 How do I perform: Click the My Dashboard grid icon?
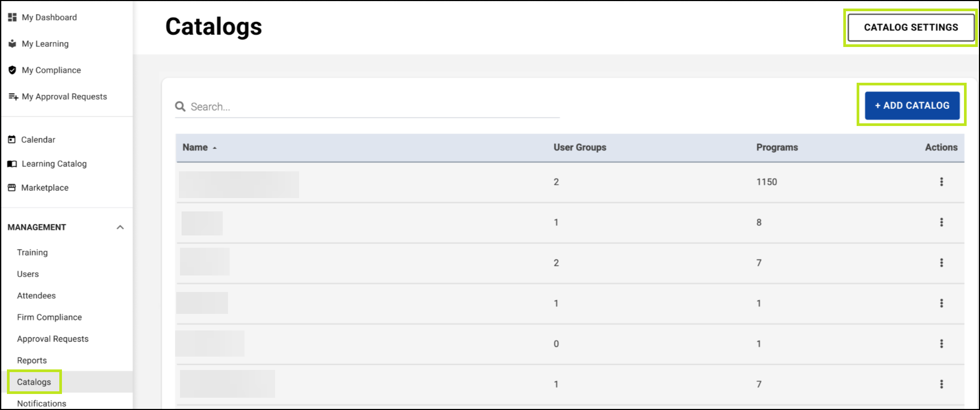coord(12,18)
